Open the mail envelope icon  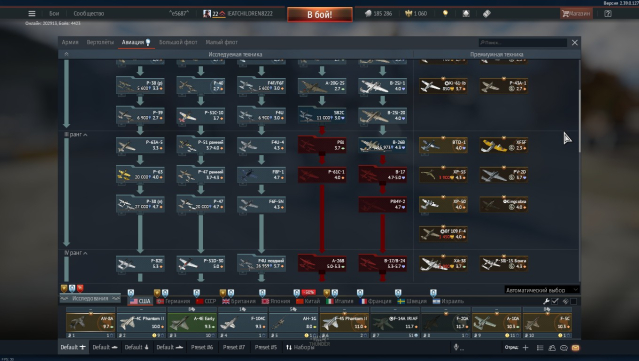pos(575,348)
